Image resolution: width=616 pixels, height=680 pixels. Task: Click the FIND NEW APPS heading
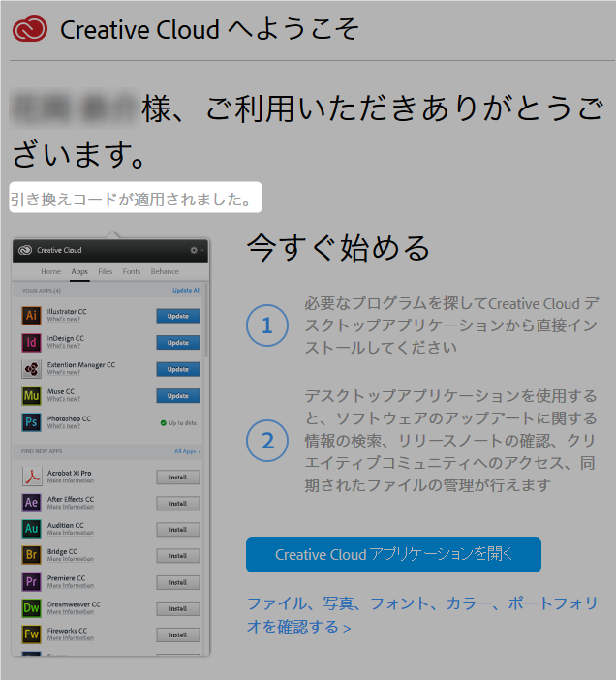tap(42, 451)
